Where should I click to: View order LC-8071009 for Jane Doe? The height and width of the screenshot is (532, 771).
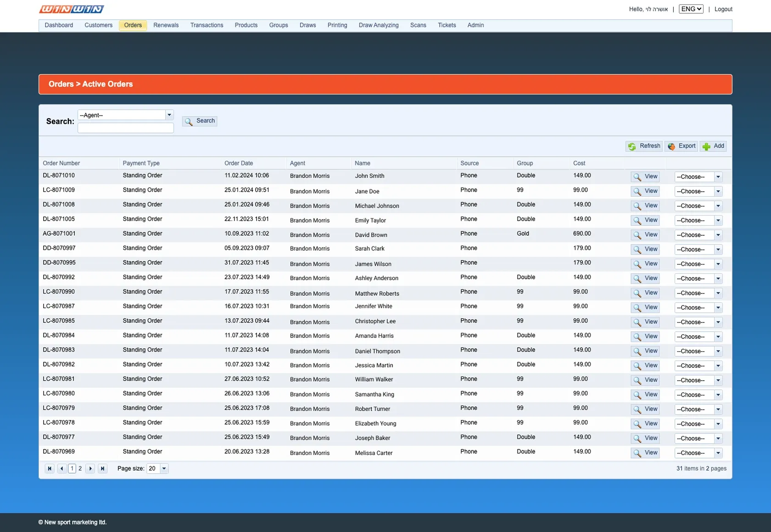click(x=645, y=191)
